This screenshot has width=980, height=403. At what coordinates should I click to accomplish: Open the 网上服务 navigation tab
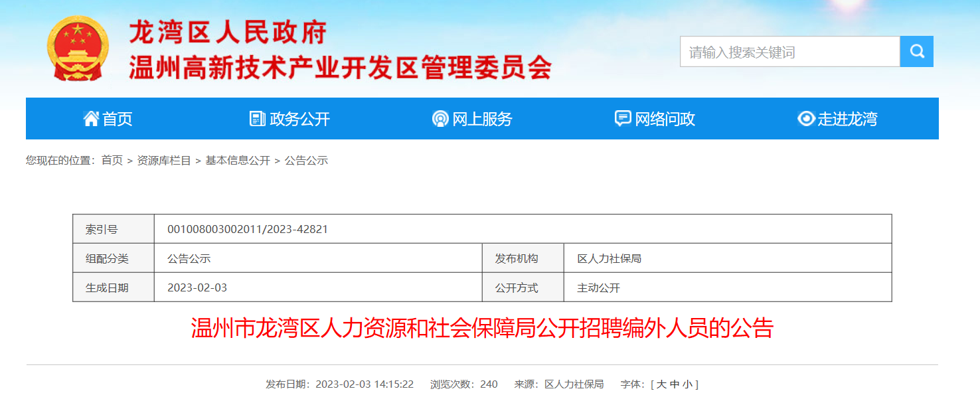482,119
